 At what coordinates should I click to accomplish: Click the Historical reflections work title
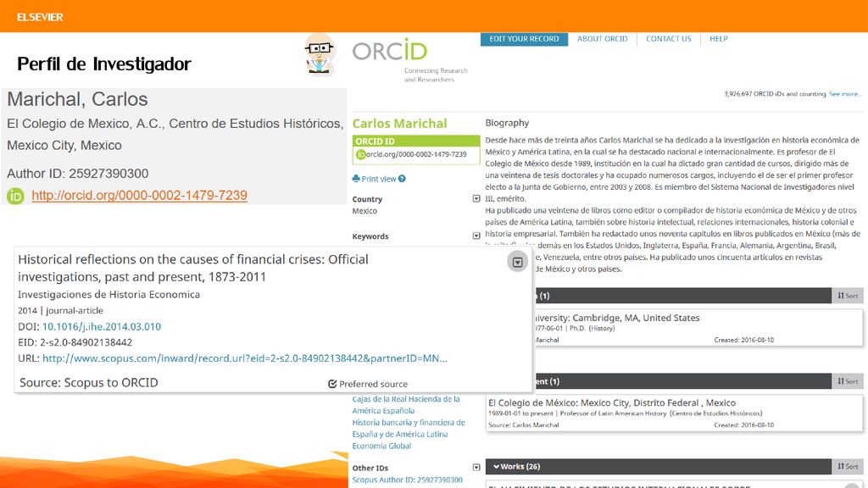(x=192, y=268)
